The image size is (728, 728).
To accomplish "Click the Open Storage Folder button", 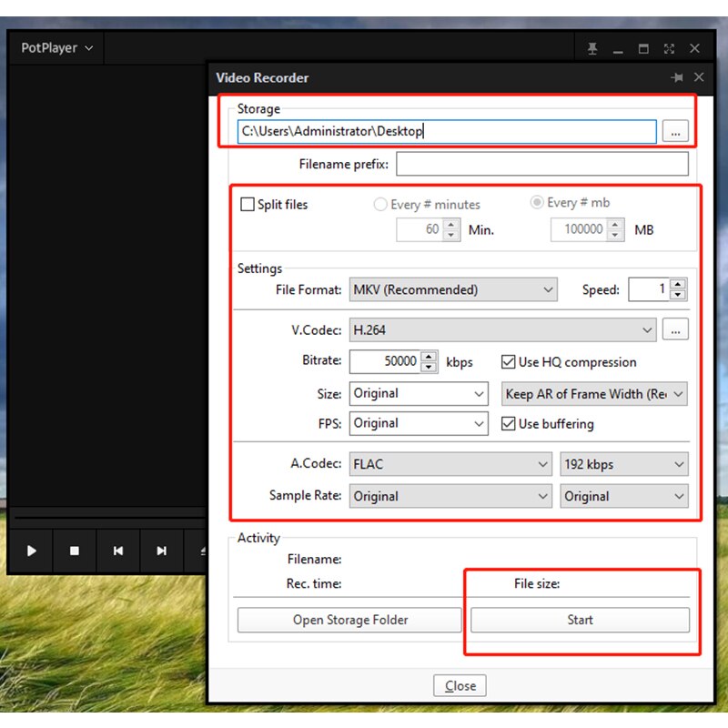I will pyautogui.click(x=349, y=620).
